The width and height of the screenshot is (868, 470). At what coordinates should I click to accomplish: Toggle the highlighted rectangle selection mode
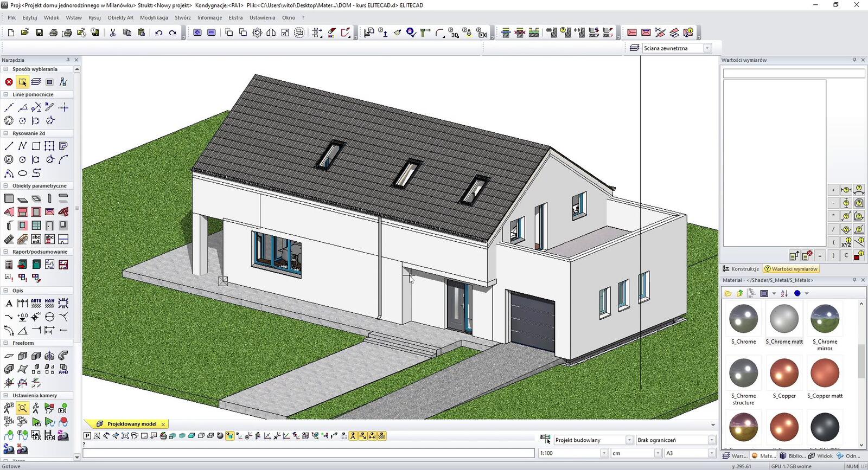(x=22, y=82)
